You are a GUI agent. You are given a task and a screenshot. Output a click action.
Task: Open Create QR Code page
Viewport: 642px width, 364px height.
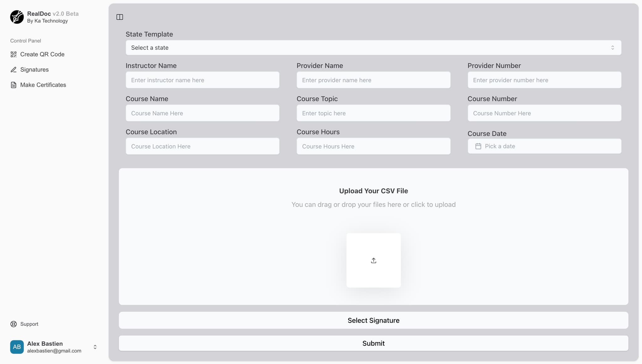pyautogui.click(x=42, y=54)
